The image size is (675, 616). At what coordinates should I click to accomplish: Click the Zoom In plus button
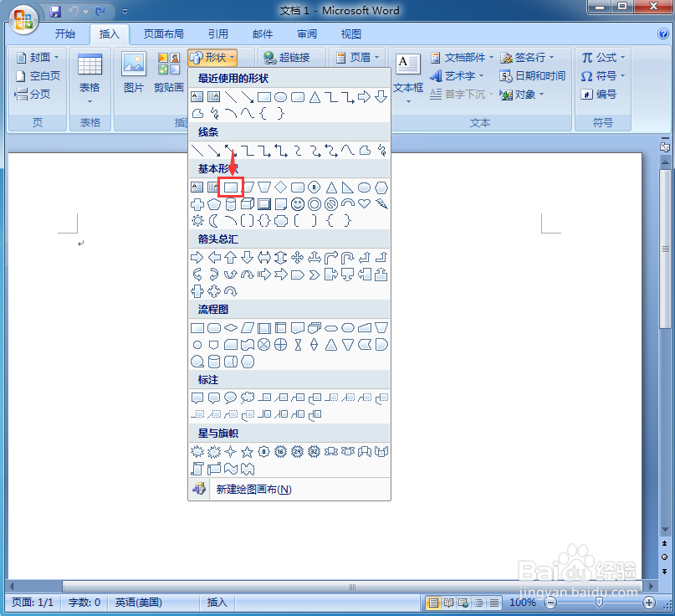click(649, 603)
